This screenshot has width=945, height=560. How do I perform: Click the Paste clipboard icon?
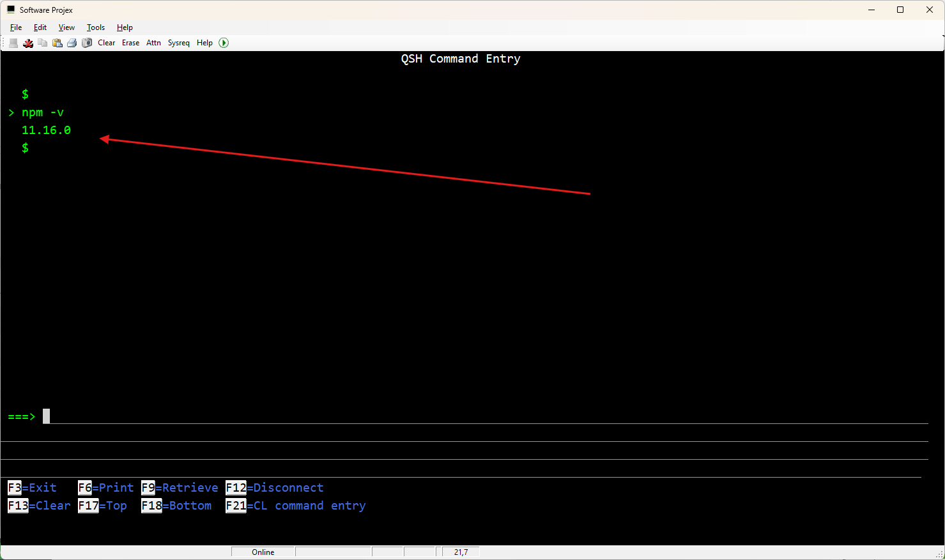click(x=58, y=43)
